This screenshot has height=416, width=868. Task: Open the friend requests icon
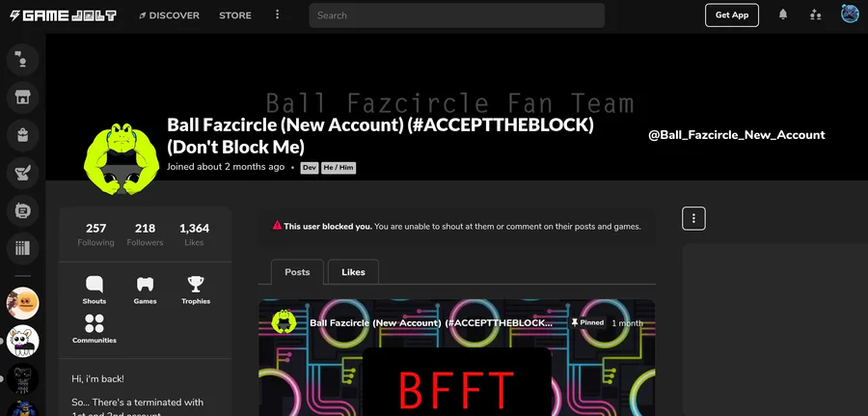click(x=815, y=14)
